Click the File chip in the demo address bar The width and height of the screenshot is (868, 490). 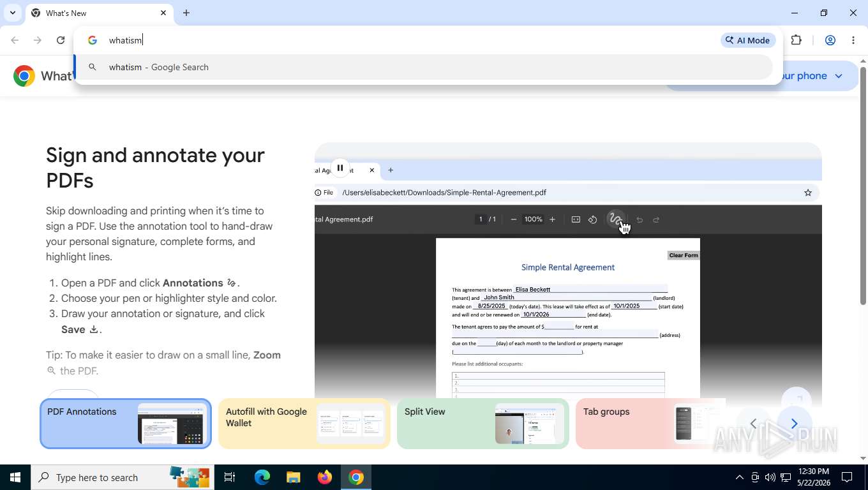tap(325, 193)
